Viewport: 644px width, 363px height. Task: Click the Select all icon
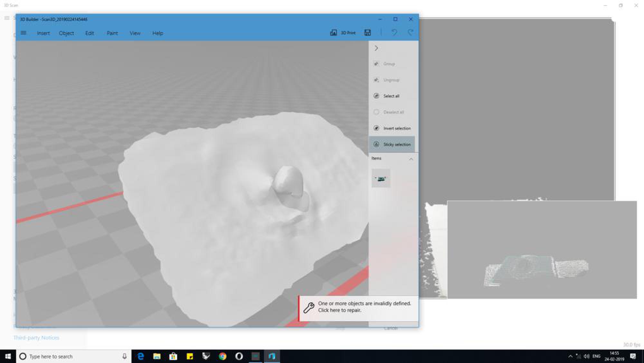point(376,96)
